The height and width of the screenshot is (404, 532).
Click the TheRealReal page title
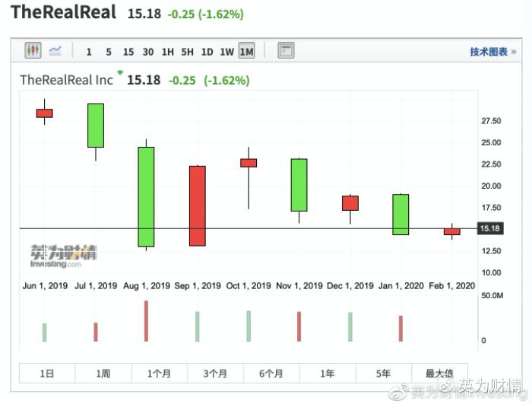click(63, 12)
